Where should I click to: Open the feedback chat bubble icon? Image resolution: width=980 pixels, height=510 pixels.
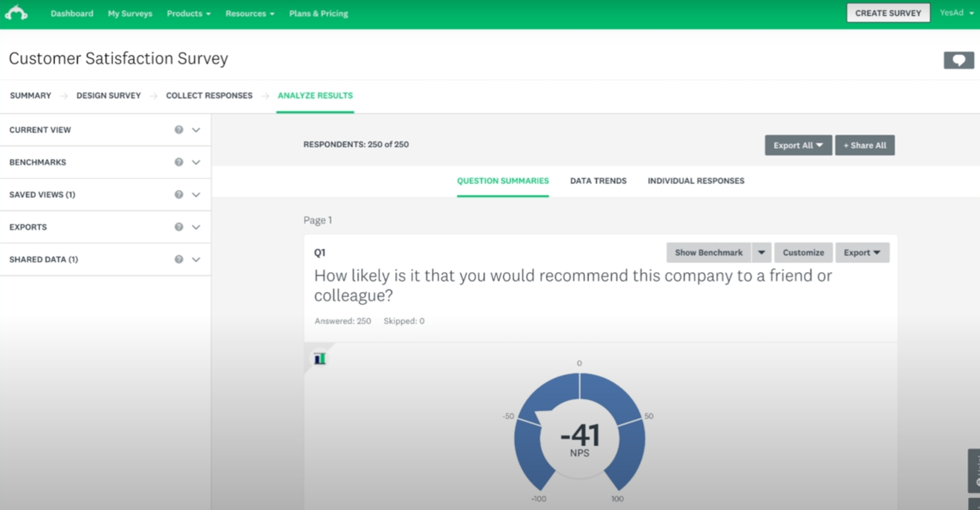pyautogui.click(x=958, y=60)
